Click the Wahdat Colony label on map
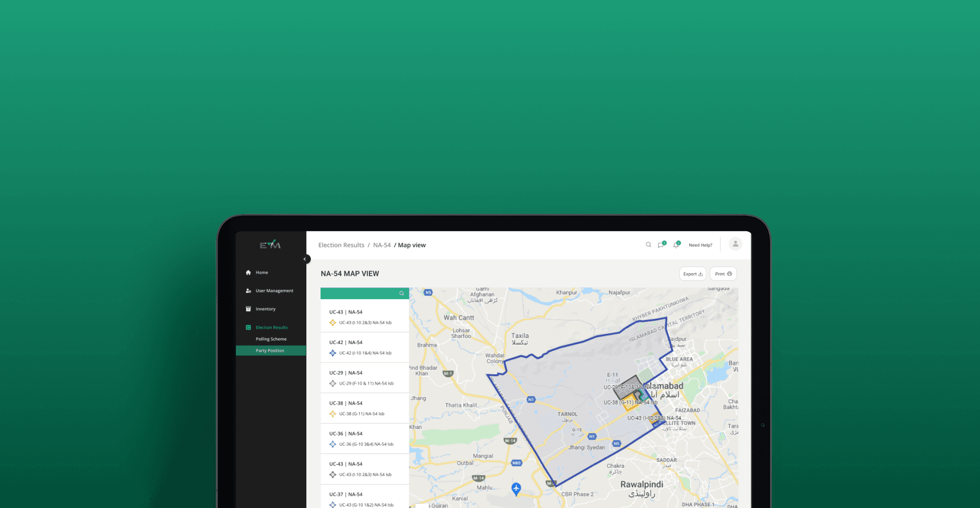The image size is (980, 508). 495,358
